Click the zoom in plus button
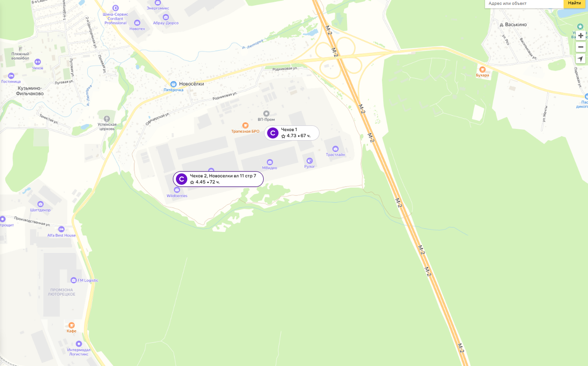This screenshot has height=366, width=588. point(581,36)
